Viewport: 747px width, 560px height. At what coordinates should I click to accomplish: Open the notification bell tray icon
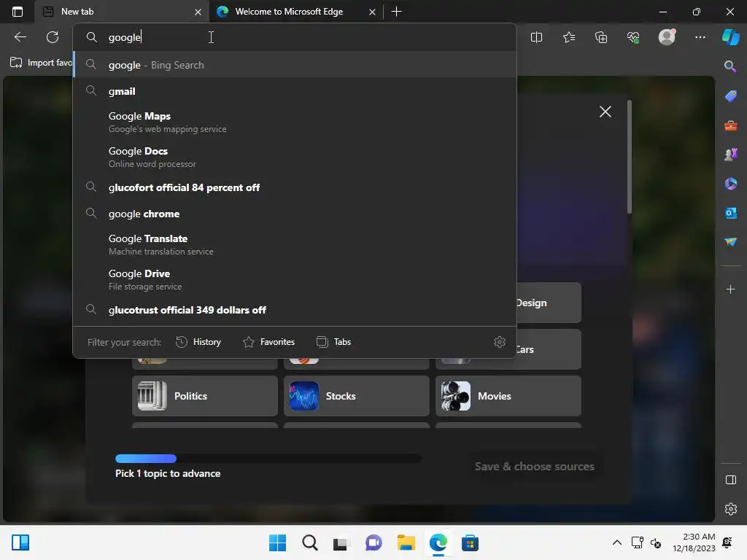click(x=727, y=542)
